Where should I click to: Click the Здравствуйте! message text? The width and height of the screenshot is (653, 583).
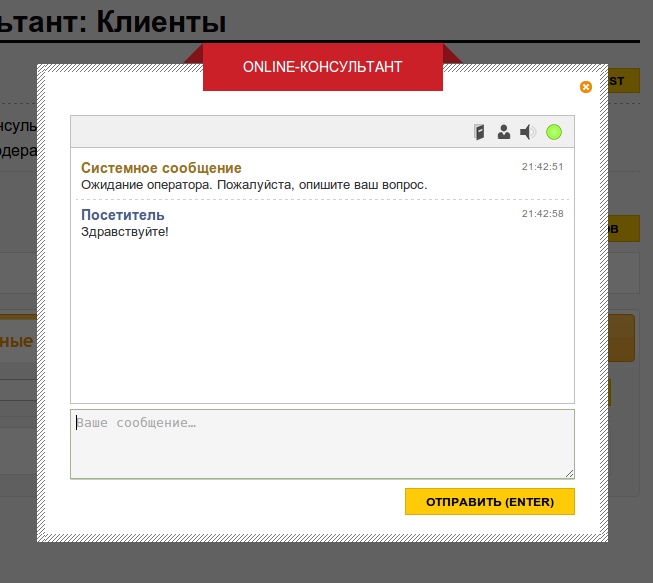[125, 232]
